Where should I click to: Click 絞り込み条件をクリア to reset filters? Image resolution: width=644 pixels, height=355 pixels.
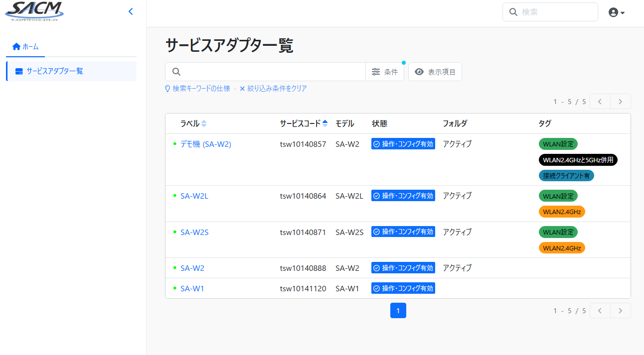click(273, 89)
